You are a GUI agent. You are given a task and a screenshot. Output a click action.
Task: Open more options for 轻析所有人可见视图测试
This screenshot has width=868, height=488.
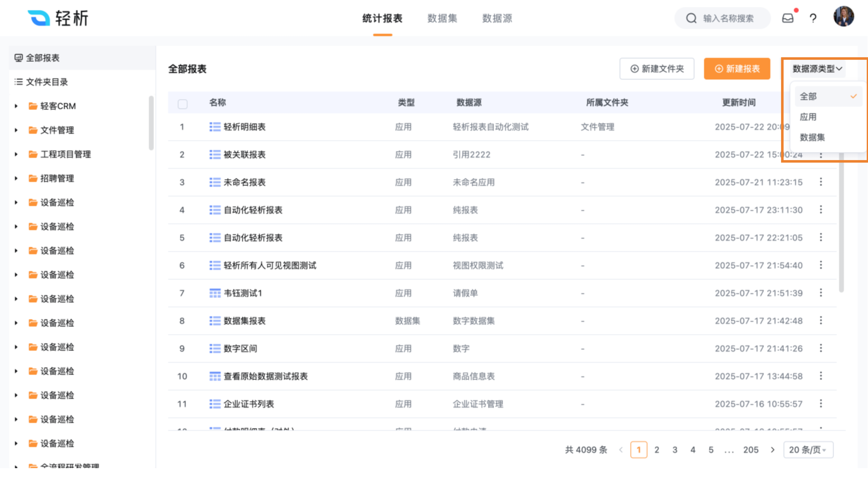821,265
